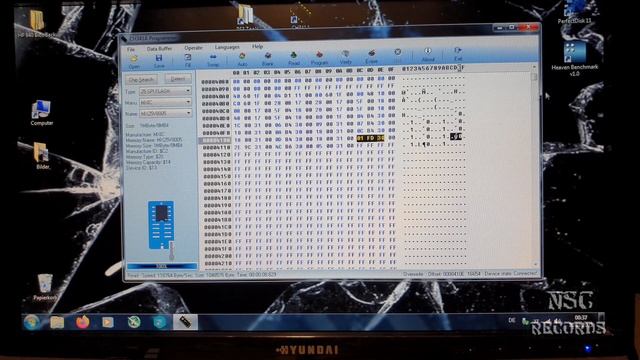The image size is (640, 360).
Task: Open the Help menu
Action: click(257, 46)
